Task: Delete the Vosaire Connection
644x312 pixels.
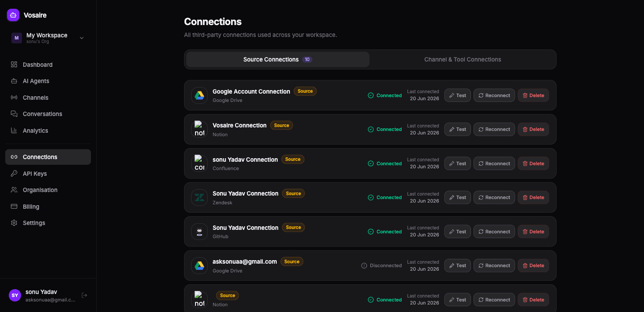Action: pyautogui.click(x=533, y=129)
